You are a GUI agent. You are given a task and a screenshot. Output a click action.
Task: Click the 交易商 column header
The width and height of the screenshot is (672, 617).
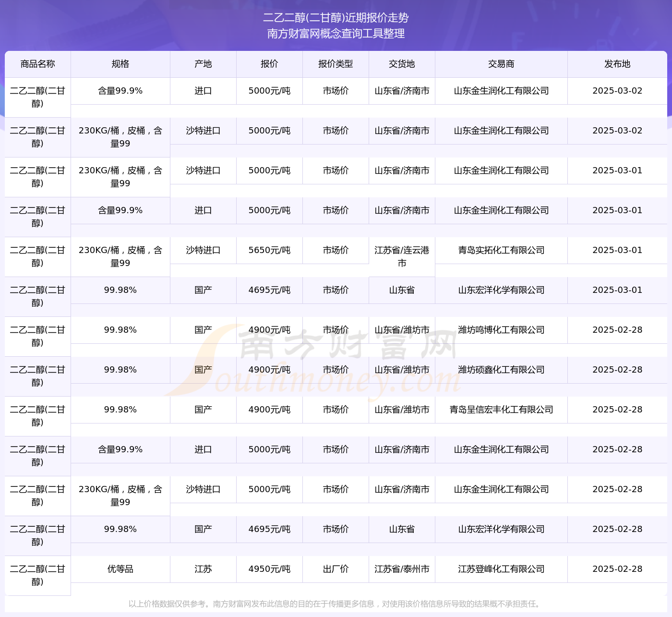501,64
